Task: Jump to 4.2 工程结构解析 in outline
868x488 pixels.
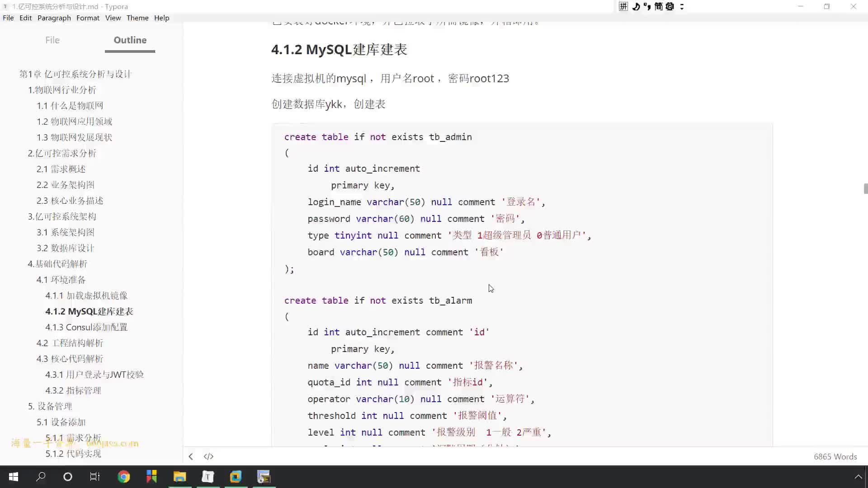Action: coord(70,343)
